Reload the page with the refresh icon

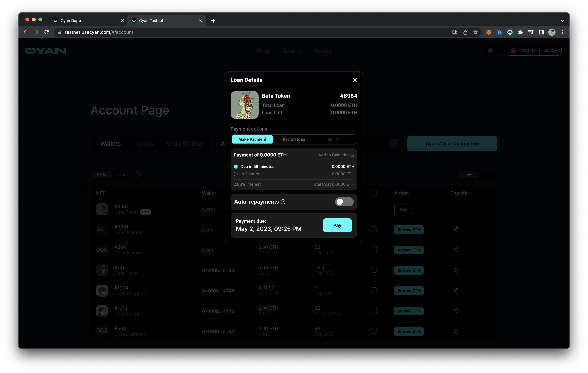pyautogui.click(x=47, y=32)
